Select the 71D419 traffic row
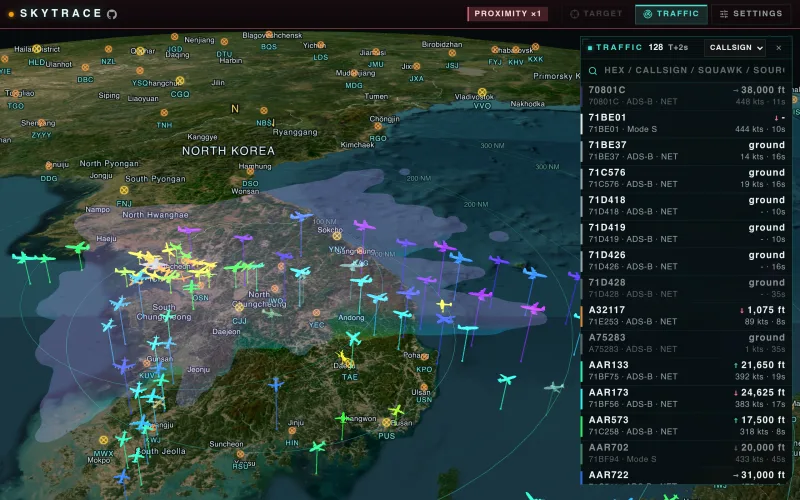The width and height of the screenshot is (800, 500). [x=686, y=233]
